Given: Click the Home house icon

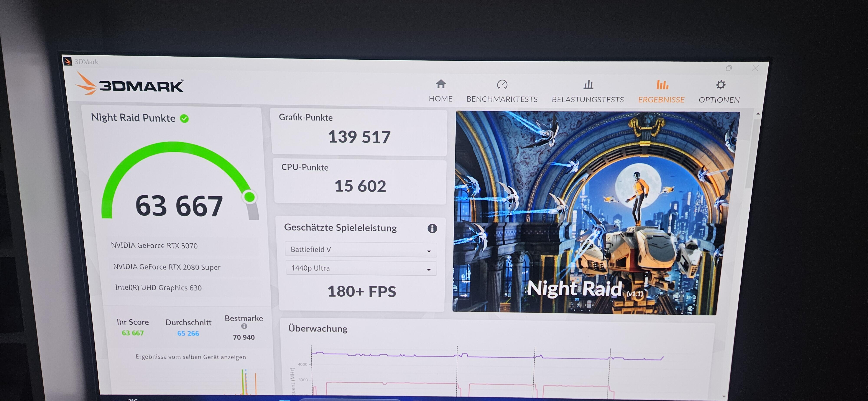Looking at the screenshot, I should [x=441, y=84].
